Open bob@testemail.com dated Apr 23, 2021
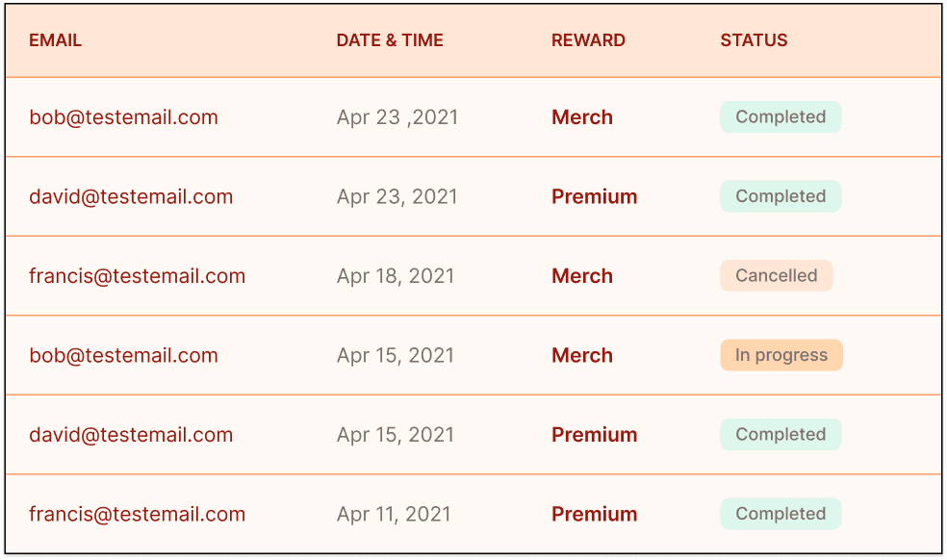Image resolution: width=947 pixels, height=560 pixels. tap(123, 117)
